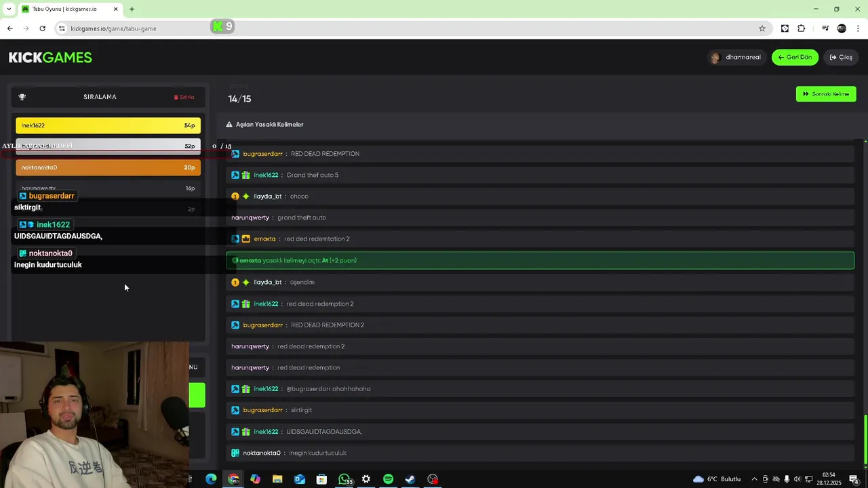This screenshot has width=868, height=488.
Task: Click the green Kick 9 overlay badge
Action: (x=222, y=26)
